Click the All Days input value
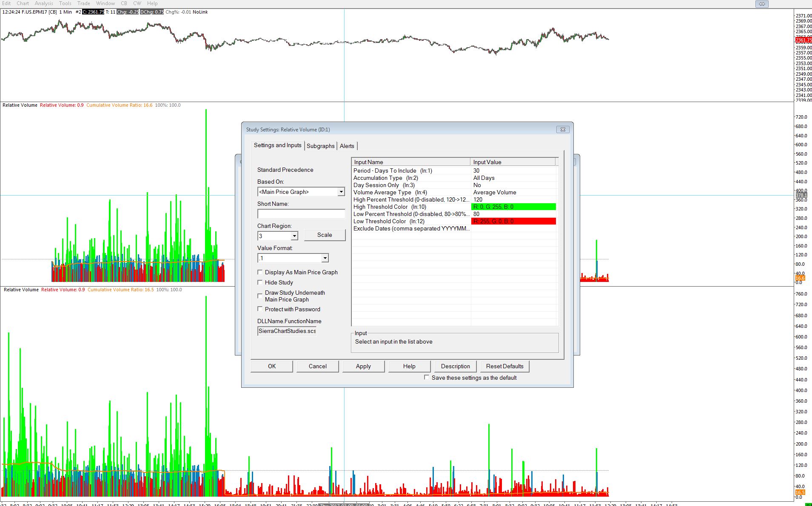 tap(484, 178)
